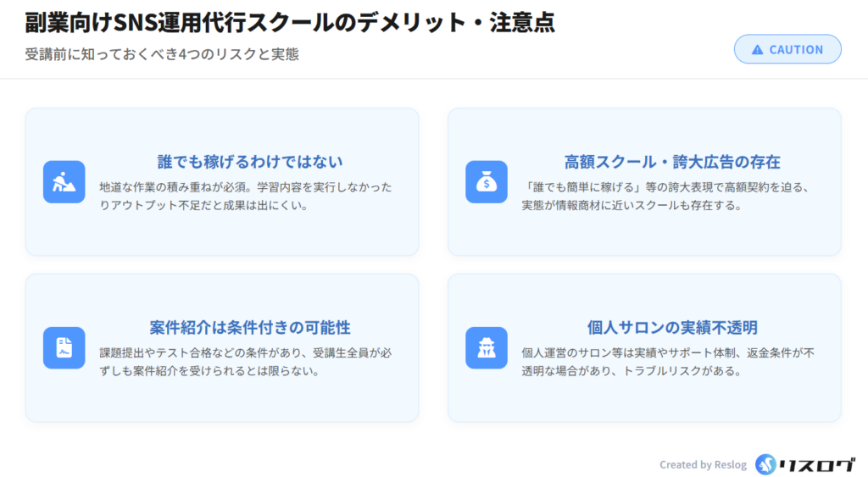Screen dimensions: 868x477
Task: Click the signed contract document icon
Action: pos(64,347)
